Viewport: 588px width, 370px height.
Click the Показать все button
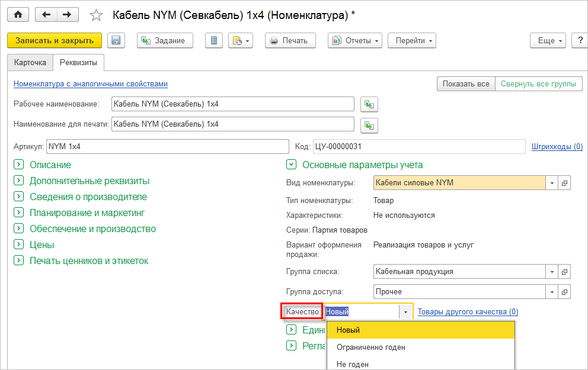(466, 84)
